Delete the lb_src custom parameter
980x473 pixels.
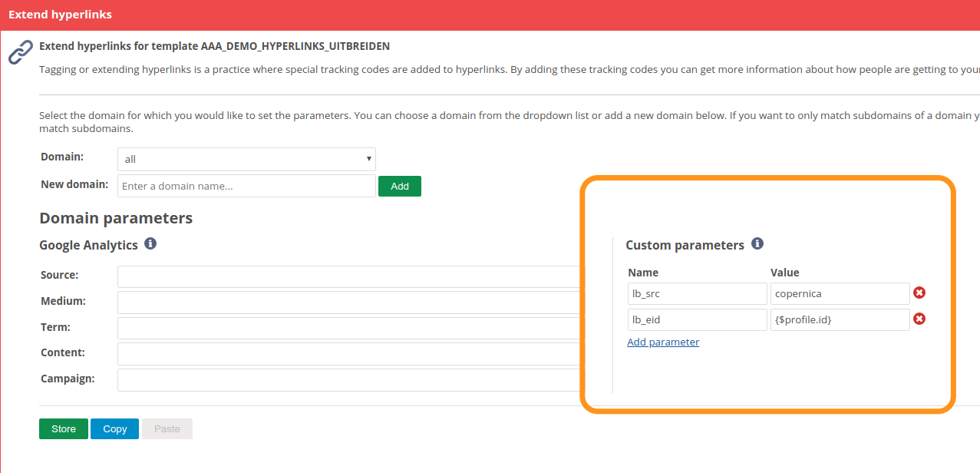919,293
